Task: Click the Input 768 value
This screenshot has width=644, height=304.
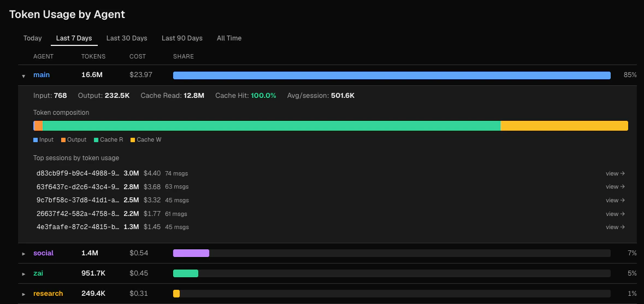Action: pyautogui.click(x=61, y=96)
